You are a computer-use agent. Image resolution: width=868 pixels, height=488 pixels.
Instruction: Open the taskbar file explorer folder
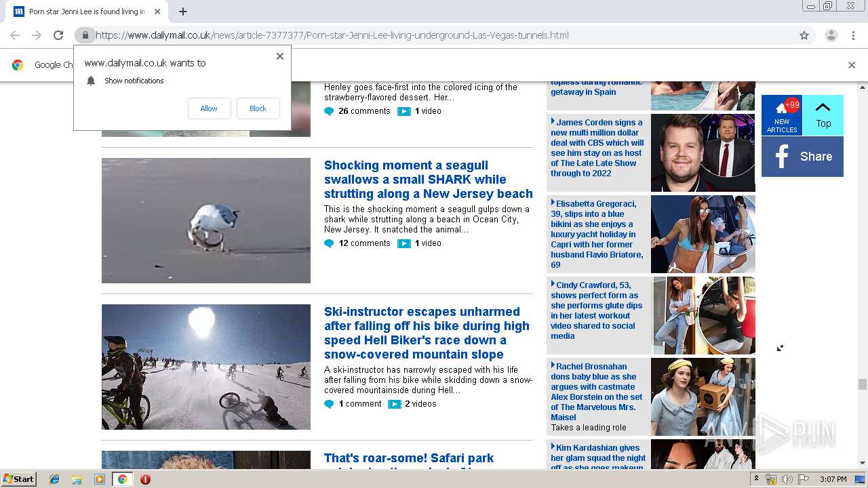77,479
